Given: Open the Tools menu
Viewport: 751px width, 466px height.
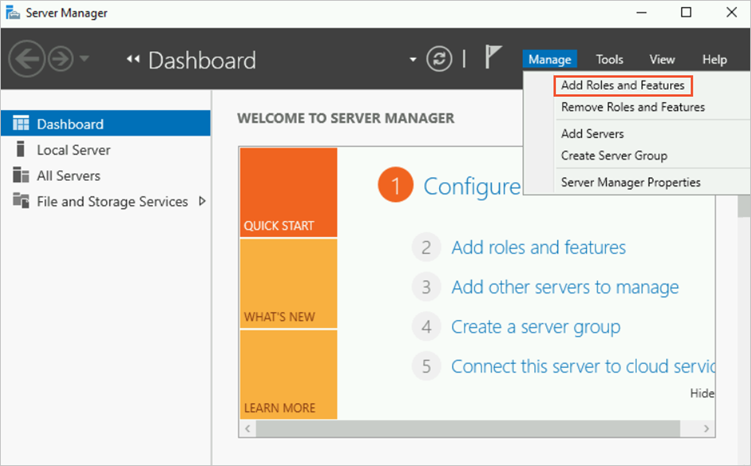Looking at the screenshot, I should point(610,60).
